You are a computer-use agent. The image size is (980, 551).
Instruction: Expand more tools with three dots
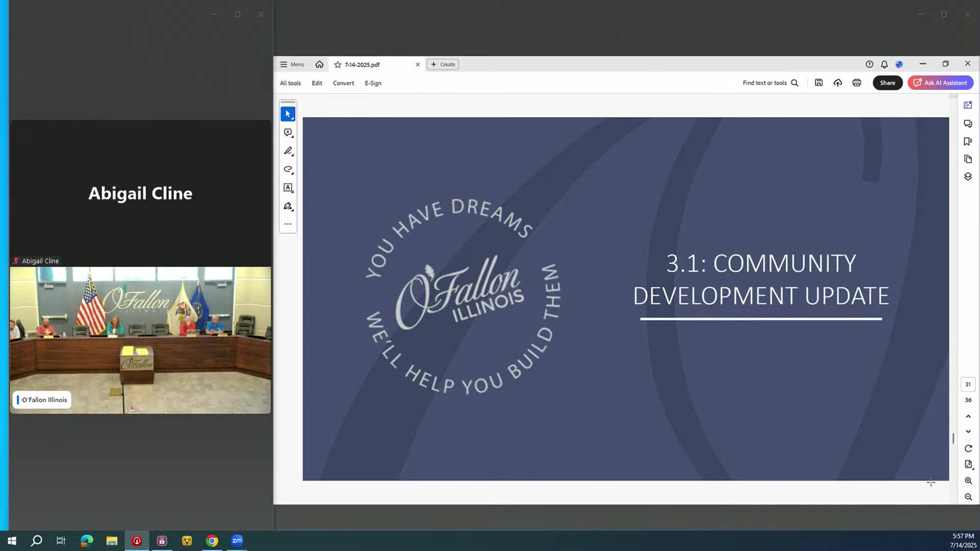(x=288, y=224)
